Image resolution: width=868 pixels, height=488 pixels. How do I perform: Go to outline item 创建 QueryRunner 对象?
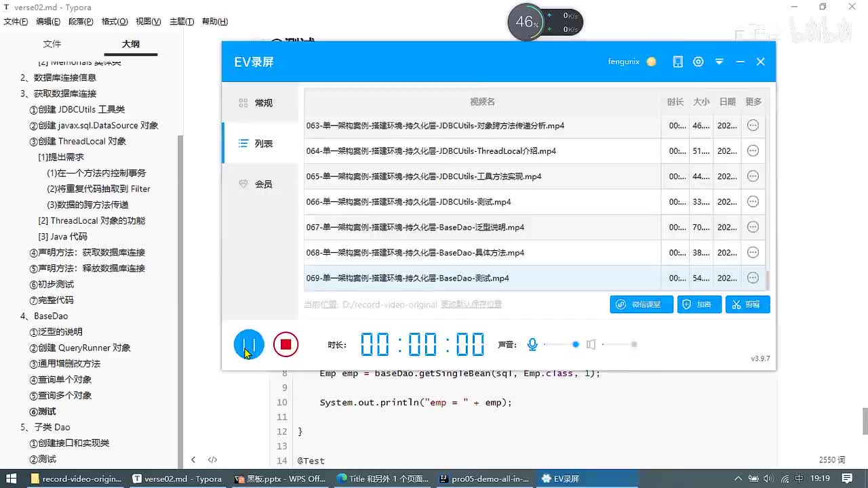(80, 348)
